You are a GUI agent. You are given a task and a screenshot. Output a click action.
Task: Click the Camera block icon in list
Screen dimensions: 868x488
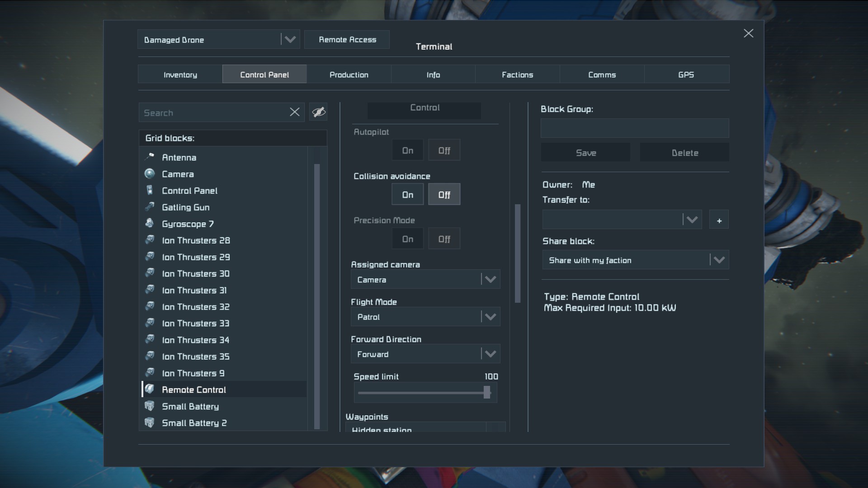point(150,174)
